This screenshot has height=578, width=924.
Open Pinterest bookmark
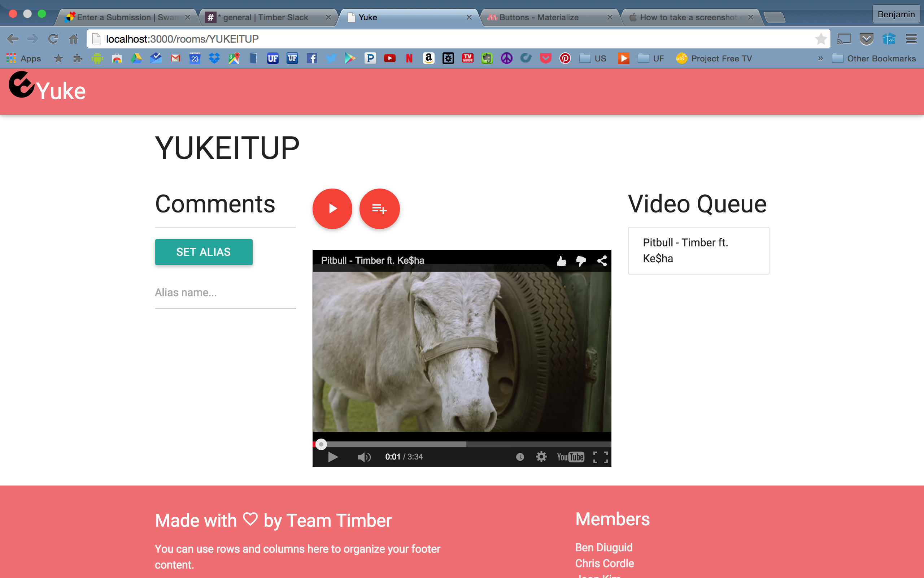tap(565, 58)
